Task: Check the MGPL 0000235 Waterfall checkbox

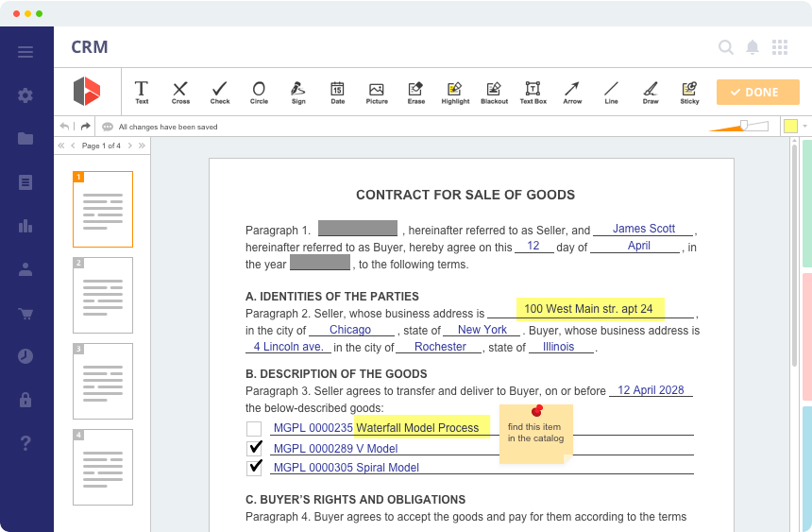Action: (254, 429)
